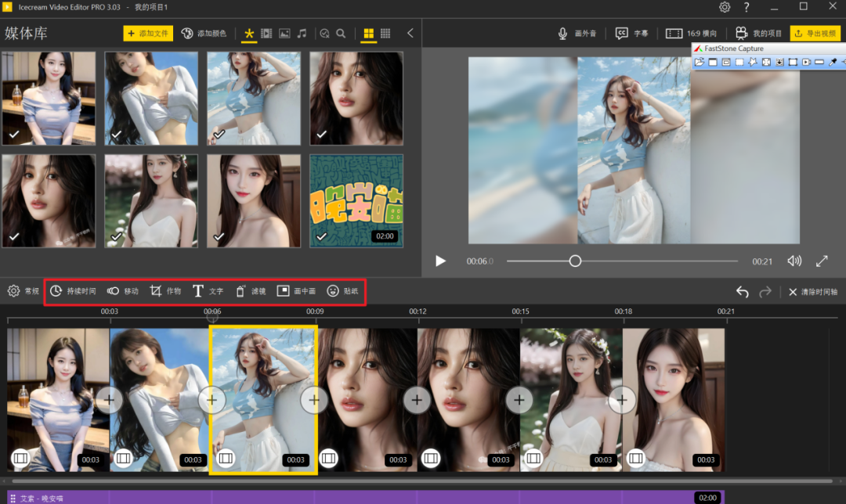Viewport: 846px width, 504px height.
Task: Switch to large thumbnail grid view
Action: pyautogui.click(x=368, y=34)
